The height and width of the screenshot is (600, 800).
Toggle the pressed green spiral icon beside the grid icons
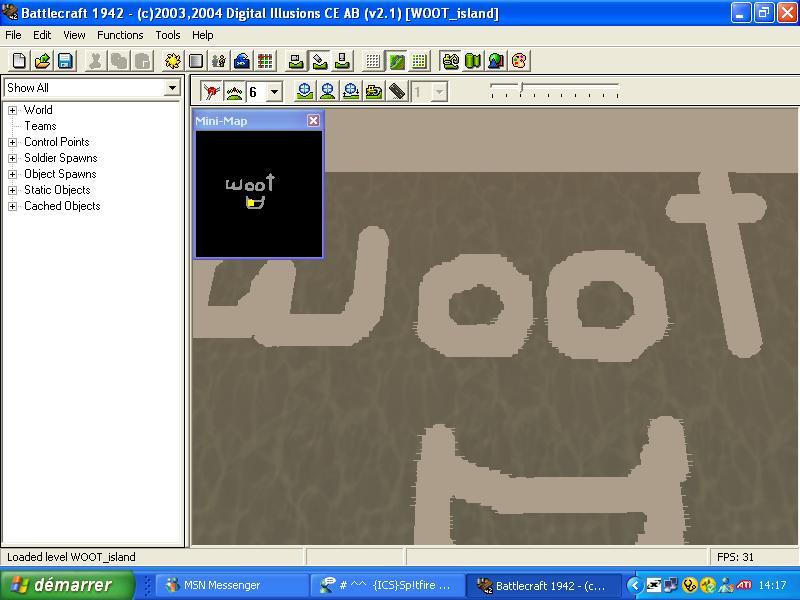click(450, 61)
